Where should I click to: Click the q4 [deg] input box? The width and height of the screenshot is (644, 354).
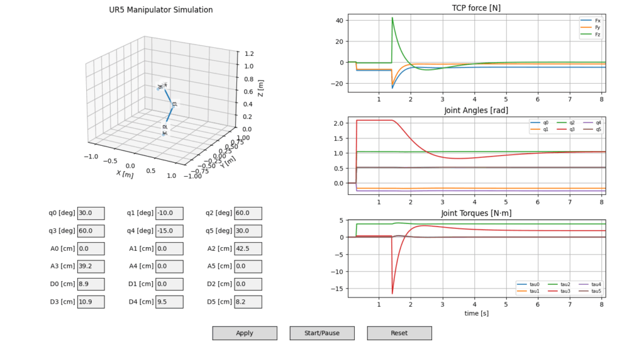tap(169, 231)
